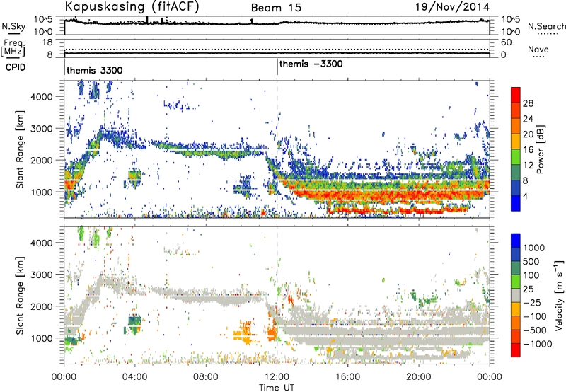Click the 08:00 time axis tick label
This screenshot has width=566, height=392.
click(x=206, y=377)
